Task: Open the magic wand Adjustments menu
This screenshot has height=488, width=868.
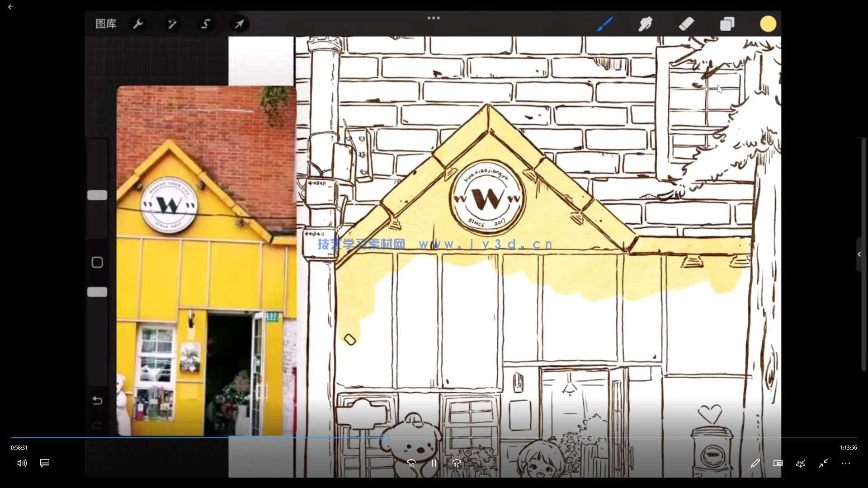Action: click(172, 23)
